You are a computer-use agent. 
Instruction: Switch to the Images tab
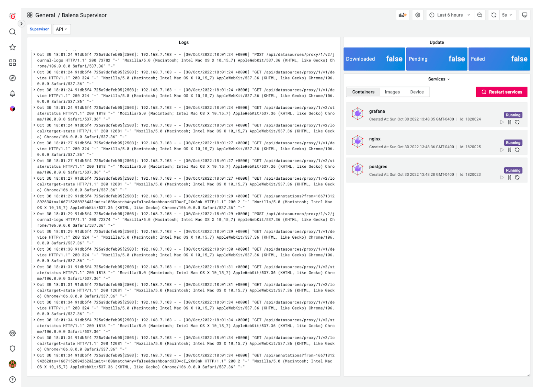point(392,92)
